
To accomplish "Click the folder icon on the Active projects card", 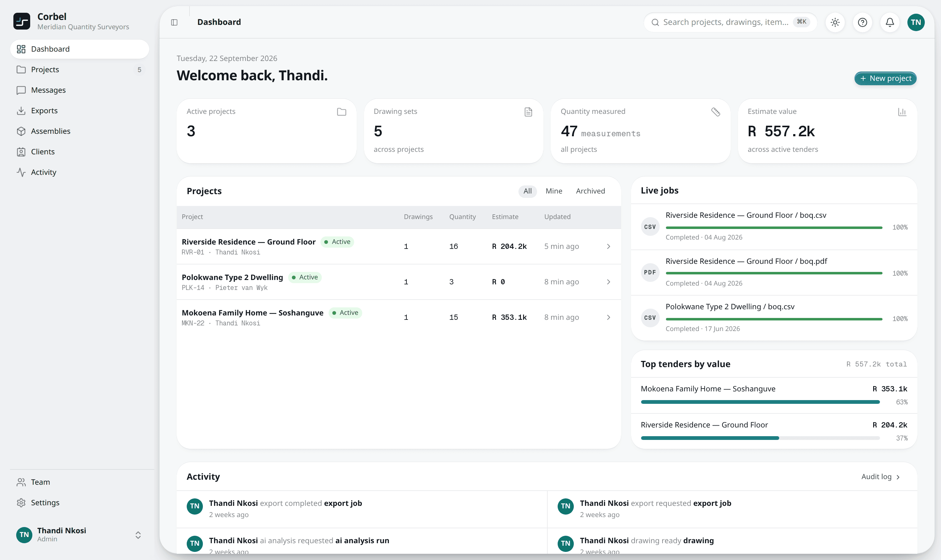I will (342, 112).
